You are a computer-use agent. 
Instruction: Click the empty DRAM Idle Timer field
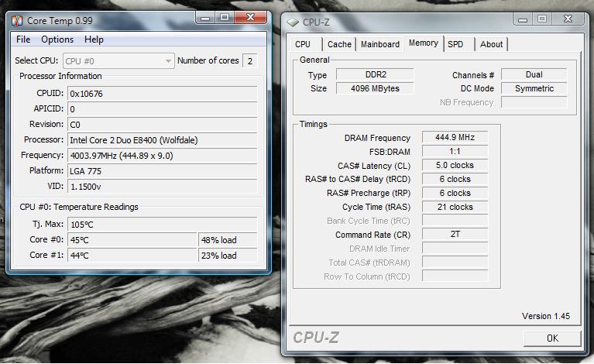coord(455,249)
